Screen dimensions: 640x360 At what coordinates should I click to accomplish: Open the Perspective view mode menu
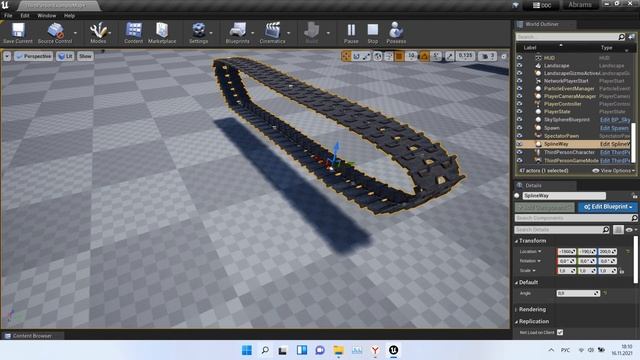(33, 56)
